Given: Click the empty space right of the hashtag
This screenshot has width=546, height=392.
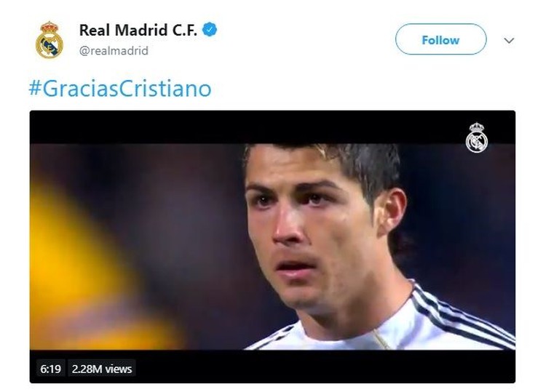Looking at the screenshot, I should (x=362, y=88).
